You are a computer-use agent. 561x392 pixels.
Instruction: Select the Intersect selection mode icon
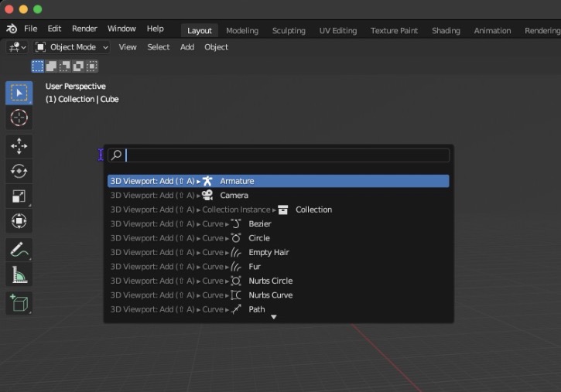92,66
